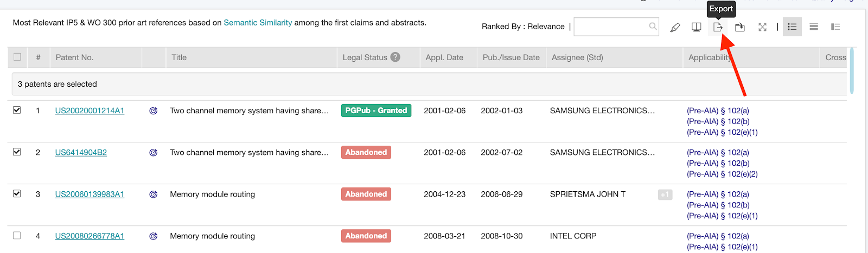Image resolution: width=868 pixels, height=253 pixels.
Task: Click the search magnifier icon
Action: point(653,26)
